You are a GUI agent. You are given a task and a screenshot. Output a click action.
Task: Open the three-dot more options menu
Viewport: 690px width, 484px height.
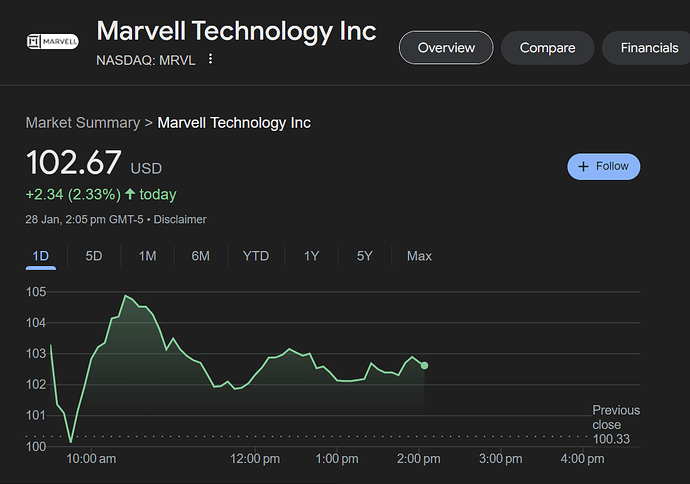coord(210,59)
